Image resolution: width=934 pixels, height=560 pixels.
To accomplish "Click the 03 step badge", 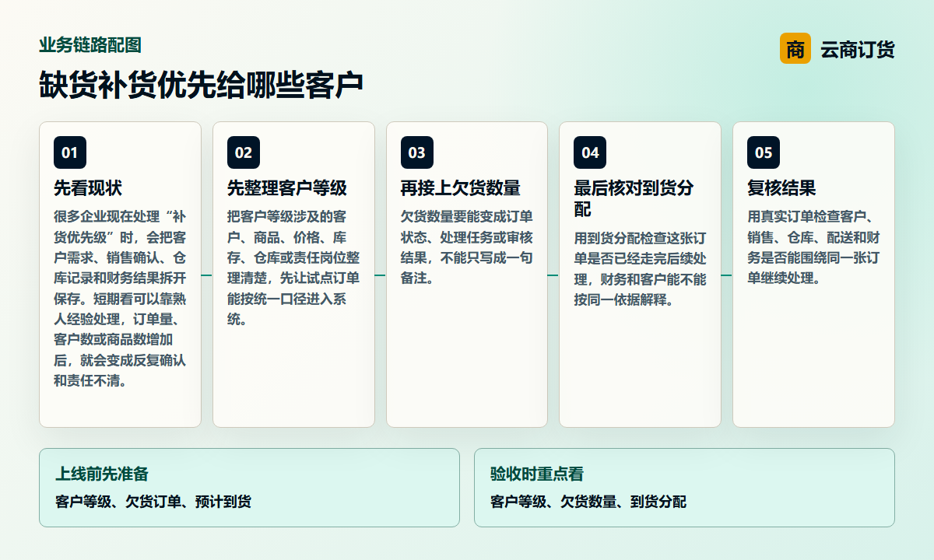I will pyautogui.click(x=417, y=152).
